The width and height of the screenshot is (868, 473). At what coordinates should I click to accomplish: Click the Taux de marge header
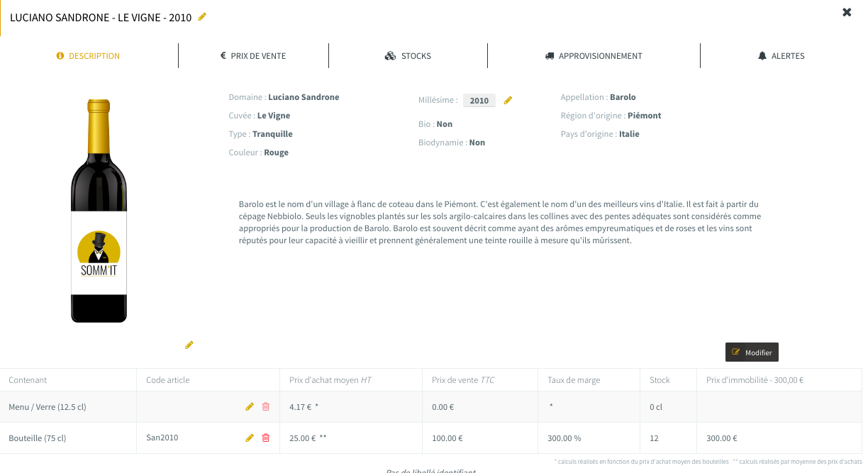point(574,380)
